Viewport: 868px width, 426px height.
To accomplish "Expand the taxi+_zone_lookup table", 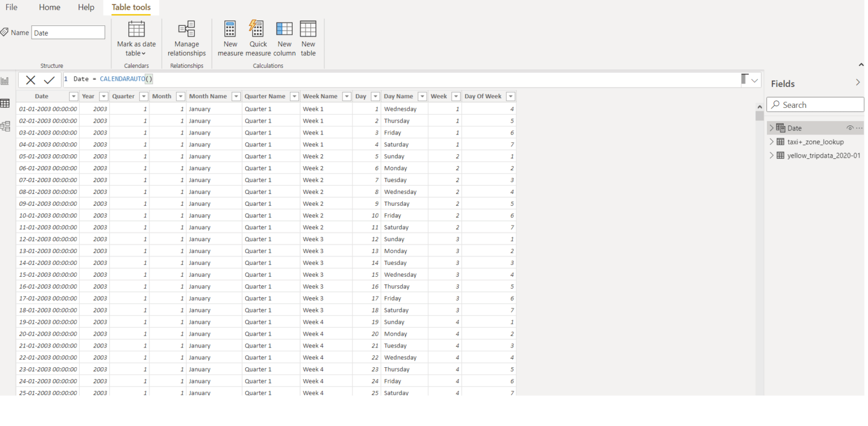I will pyautogui.click(x=771, y=142).
